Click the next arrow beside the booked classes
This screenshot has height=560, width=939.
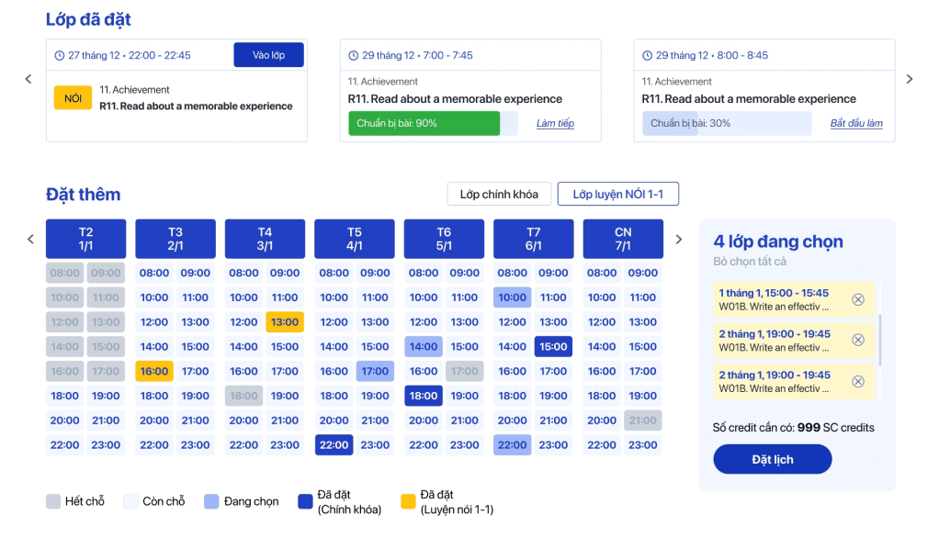point(910,80)
